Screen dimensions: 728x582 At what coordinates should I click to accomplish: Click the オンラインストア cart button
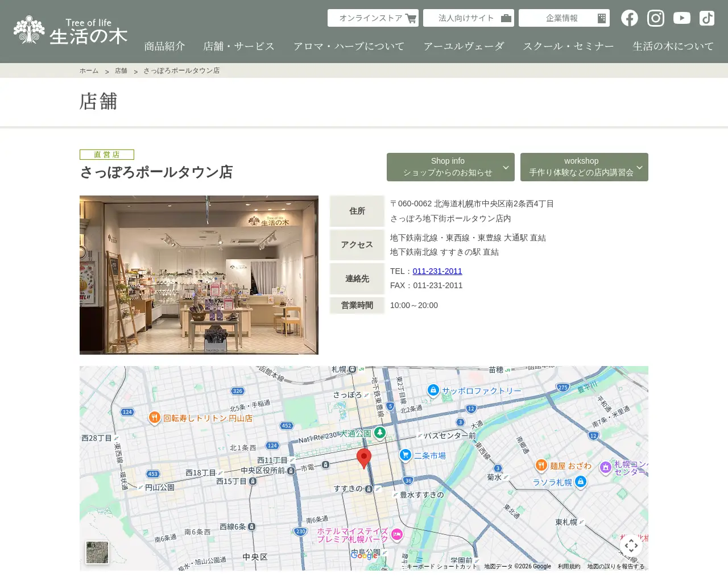(373, 18)
